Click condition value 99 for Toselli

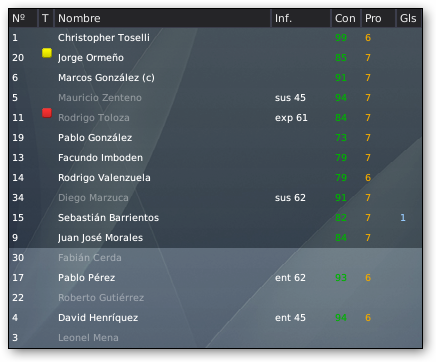point(341,38)
